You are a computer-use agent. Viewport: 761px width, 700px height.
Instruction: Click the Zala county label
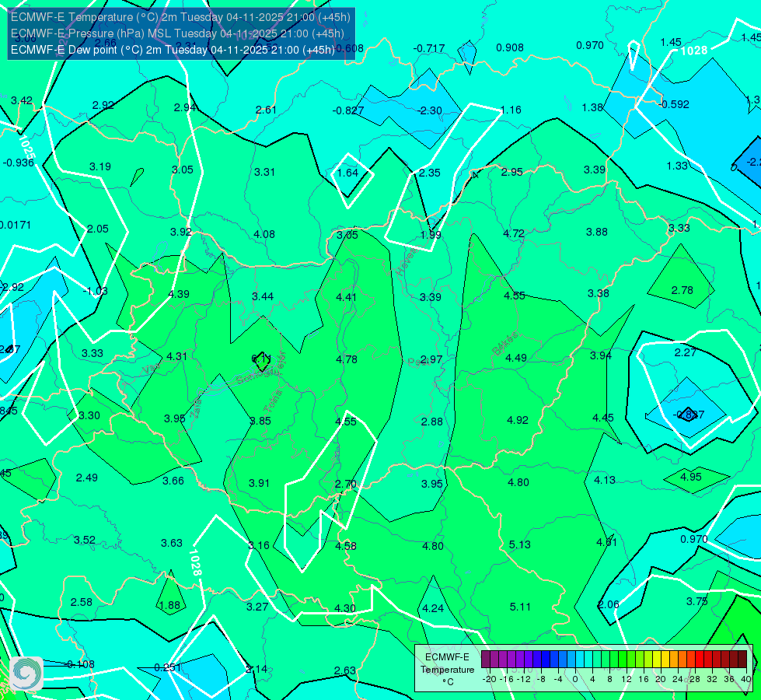(196, 410)
